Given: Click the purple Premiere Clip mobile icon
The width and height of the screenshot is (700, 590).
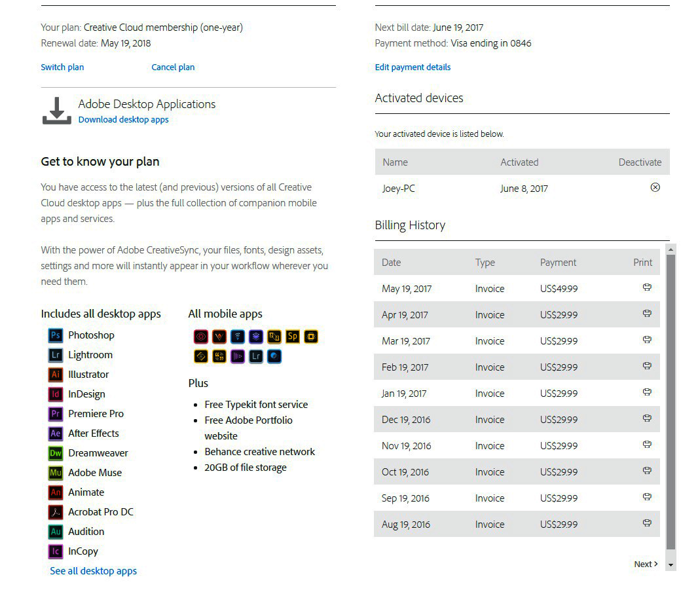Looking at the screenshot, I should point(238,356).
